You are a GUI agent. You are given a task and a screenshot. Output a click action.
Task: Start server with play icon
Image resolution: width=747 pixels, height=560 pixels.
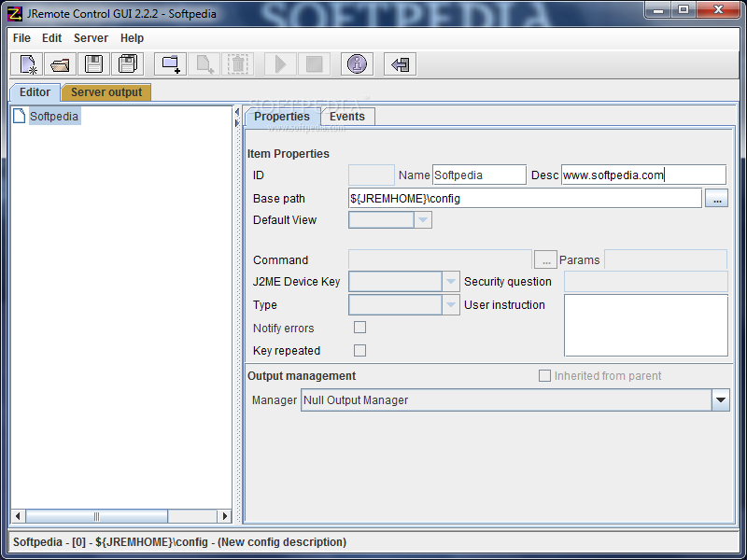281,63
